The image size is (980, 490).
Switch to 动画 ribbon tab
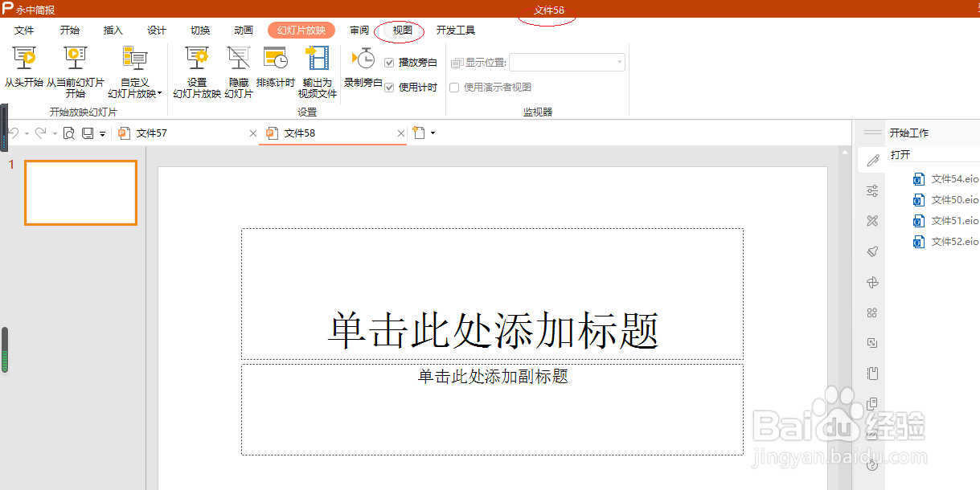pos(244,31)
